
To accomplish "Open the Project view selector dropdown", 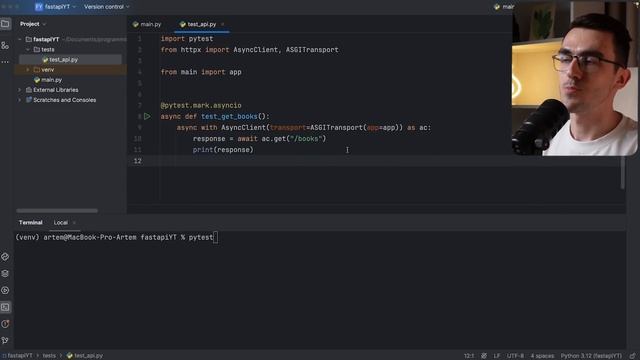I will coord(33,24).
